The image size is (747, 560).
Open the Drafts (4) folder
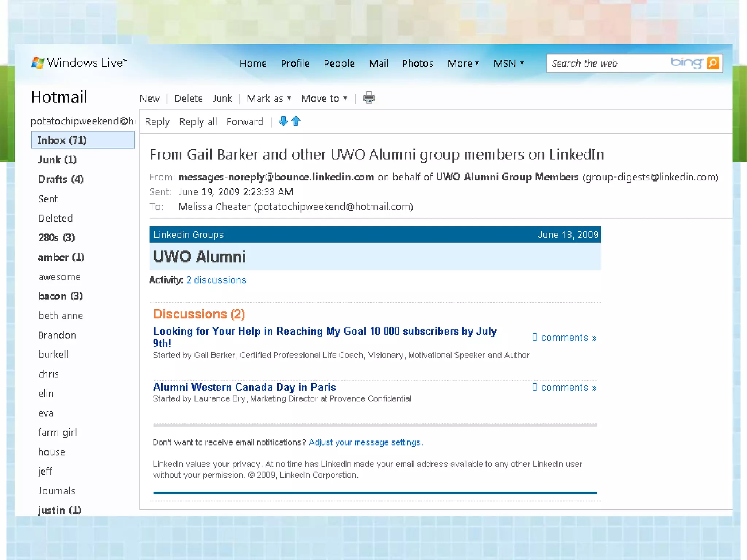pyautogui.click(x=61, y=179)
